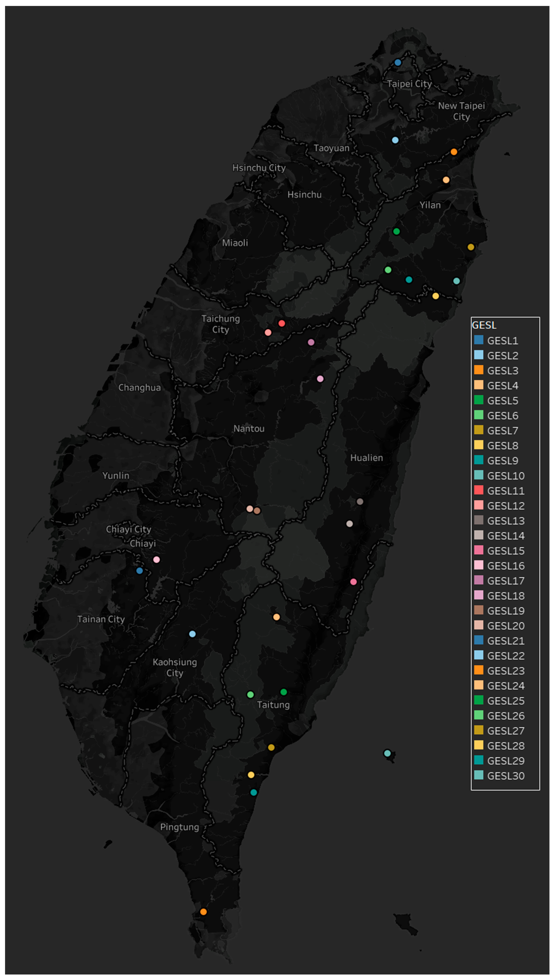
Task: Select the teal marker on the offshore island
Action: click(x=387, y=753)
